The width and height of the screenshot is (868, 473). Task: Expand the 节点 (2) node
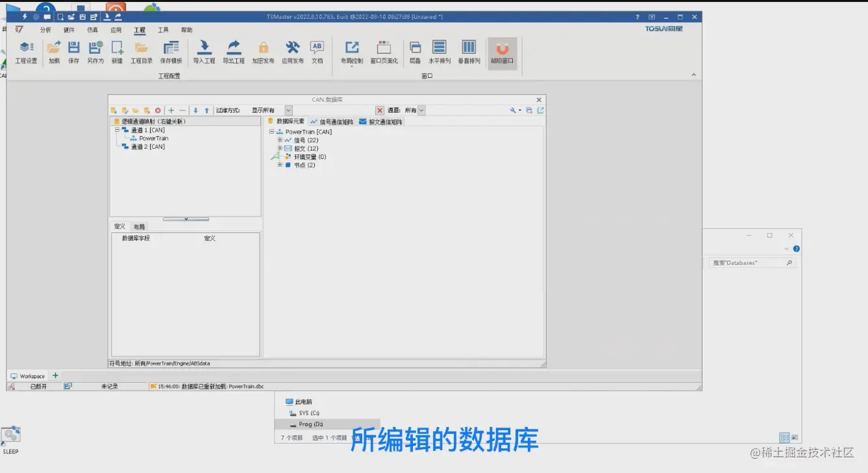coord(280,165)
